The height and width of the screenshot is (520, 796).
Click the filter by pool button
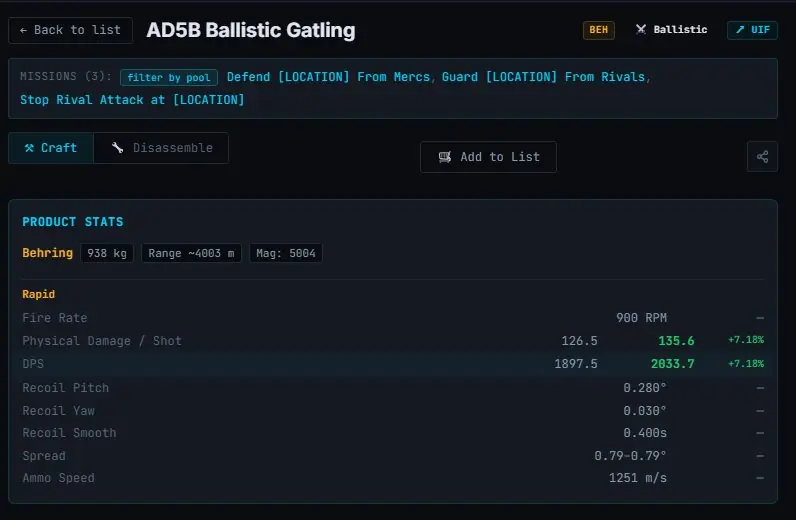pyautogui.click(x=169, y=77)
